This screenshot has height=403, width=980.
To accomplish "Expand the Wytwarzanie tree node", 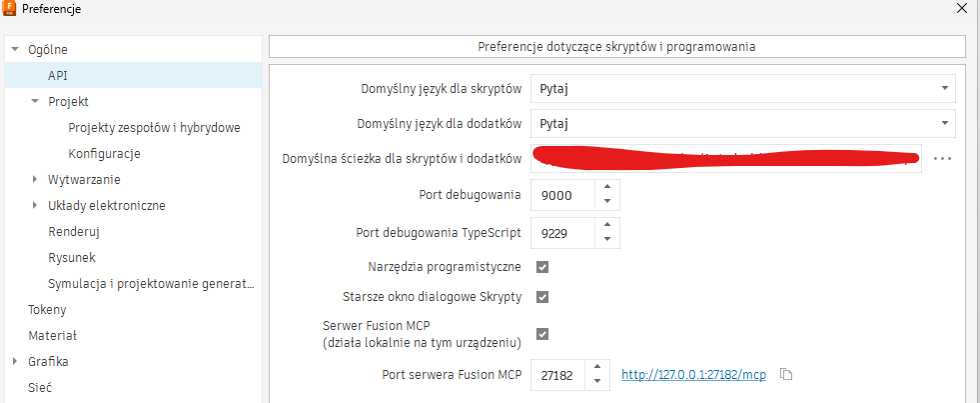I will pos(35,180).
